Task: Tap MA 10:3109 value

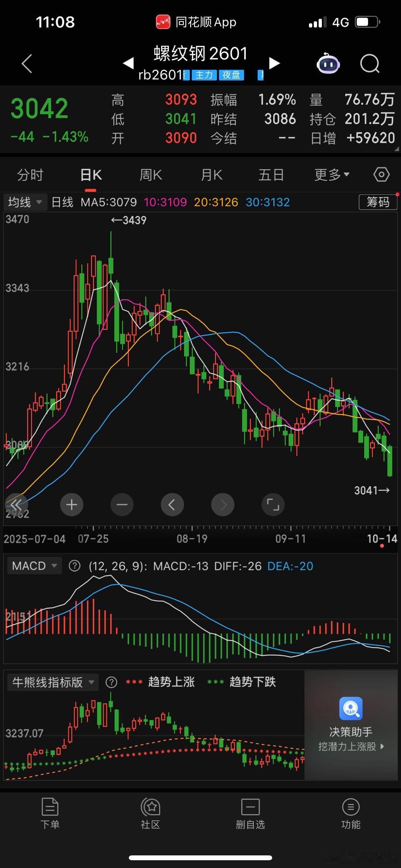Action: [165, 202]
